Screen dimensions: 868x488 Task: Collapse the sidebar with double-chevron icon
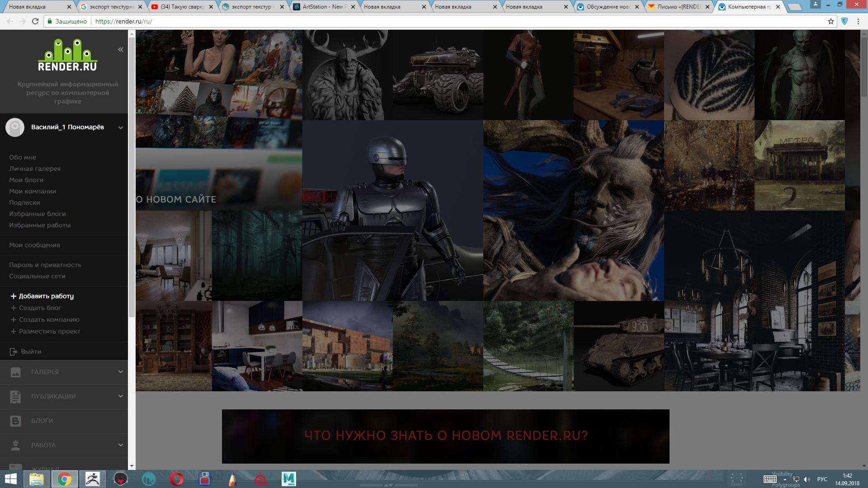pyautogui.click(x=121, y=50)
